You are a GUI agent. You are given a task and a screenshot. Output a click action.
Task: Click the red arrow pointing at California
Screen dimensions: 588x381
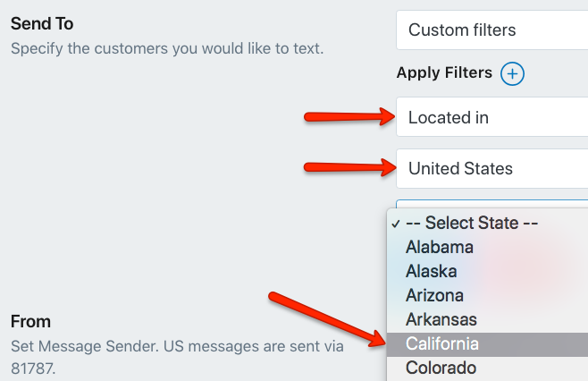(x=327, y=319)
